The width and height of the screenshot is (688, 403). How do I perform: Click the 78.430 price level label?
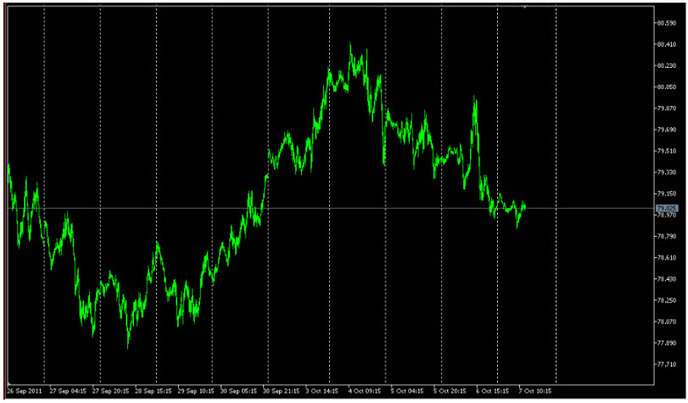point(666,279)
